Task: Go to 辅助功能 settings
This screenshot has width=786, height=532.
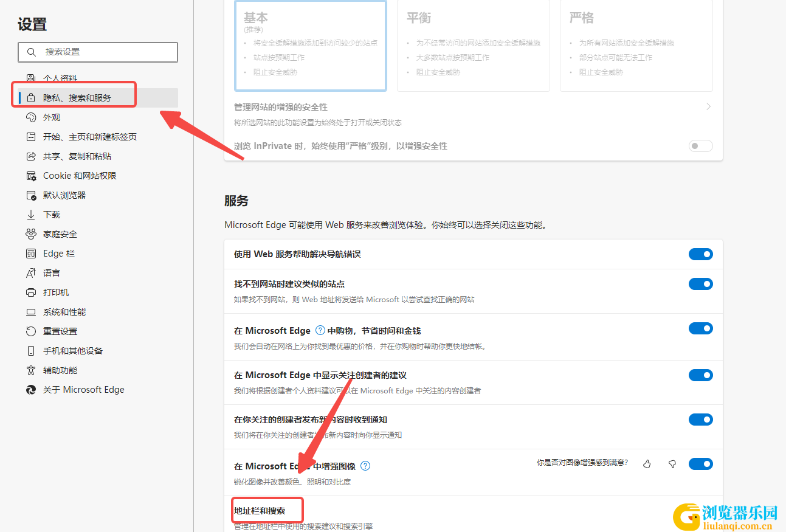Action: tap(98, 370)
